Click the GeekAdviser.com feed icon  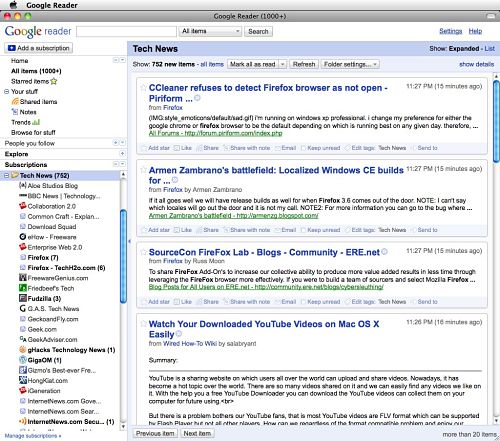tap(23, 339)
